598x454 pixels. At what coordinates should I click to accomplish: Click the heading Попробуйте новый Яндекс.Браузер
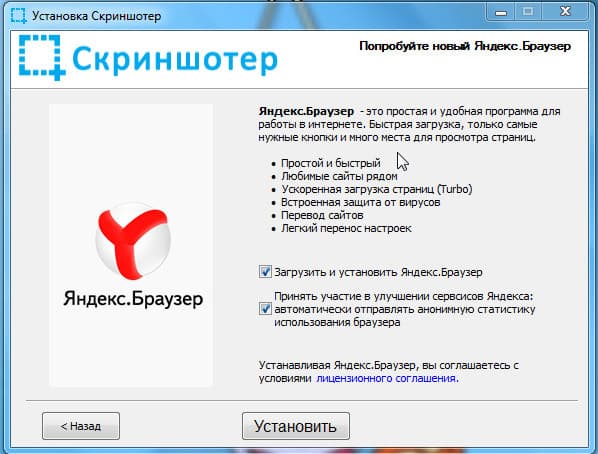click(465, 46)
